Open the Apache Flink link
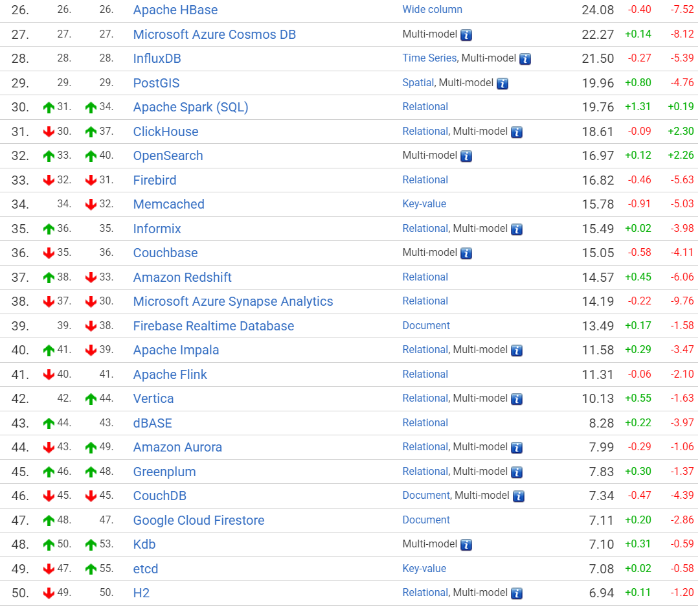700x607 pixels. [x=170, y=374]
